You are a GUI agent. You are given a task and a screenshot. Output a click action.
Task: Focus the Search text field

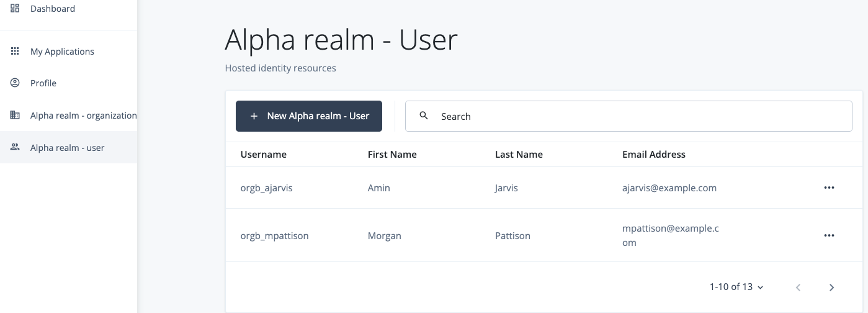[x=639, y=116]
